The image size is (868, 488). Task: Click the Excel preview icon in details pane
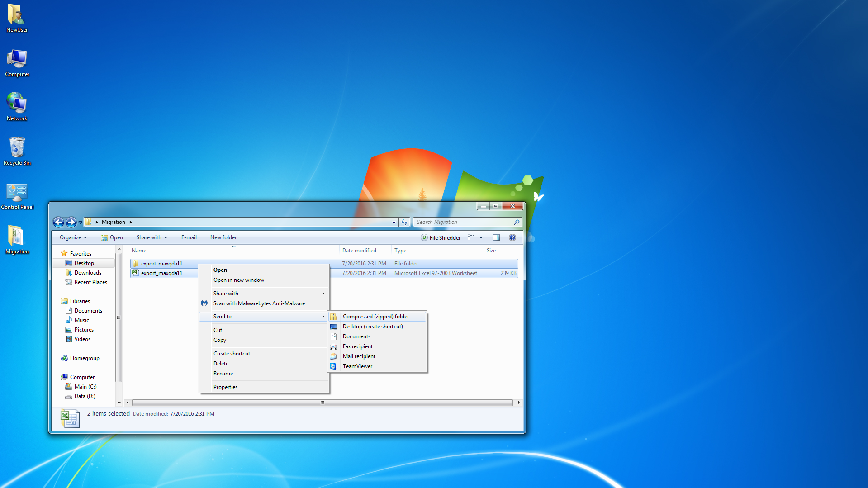point(70,419)
